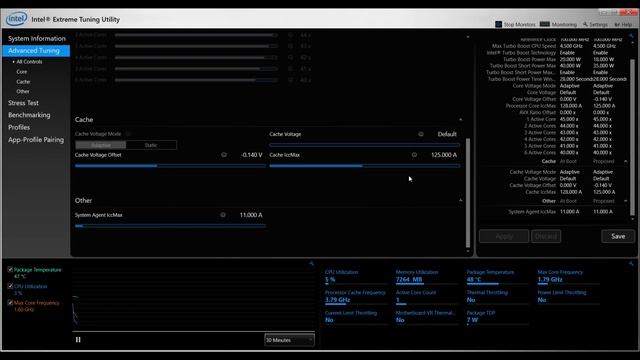Click the Save button
The height and width of the screenshot is (360, 640).
618,236
